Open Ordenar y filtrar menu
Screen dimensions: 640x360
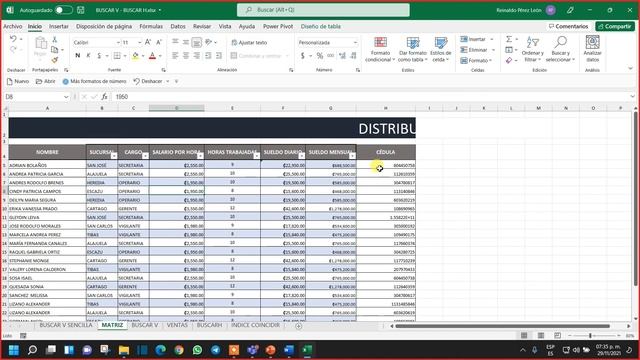(x=533, y=49)
